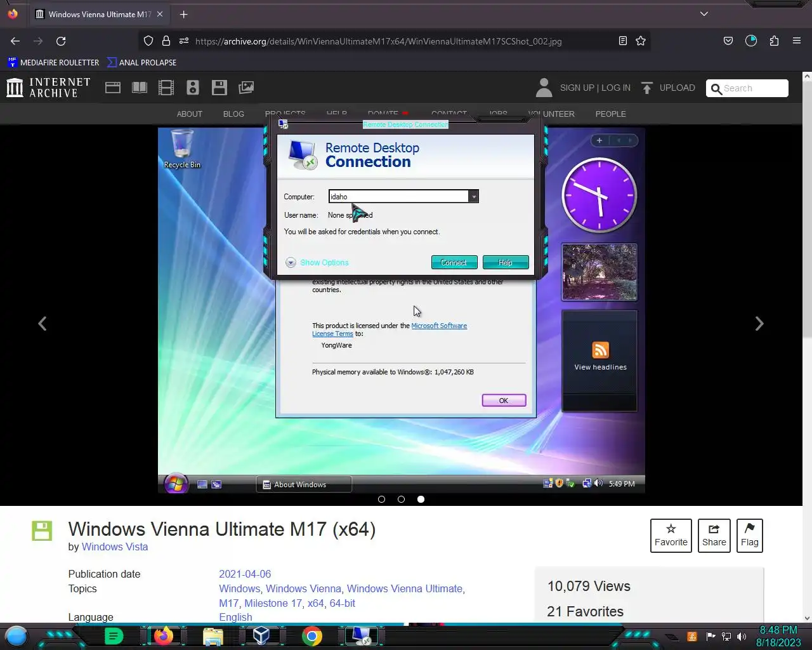Click the Share button
This screenshot has width=812, height=650.
[714, 535]
